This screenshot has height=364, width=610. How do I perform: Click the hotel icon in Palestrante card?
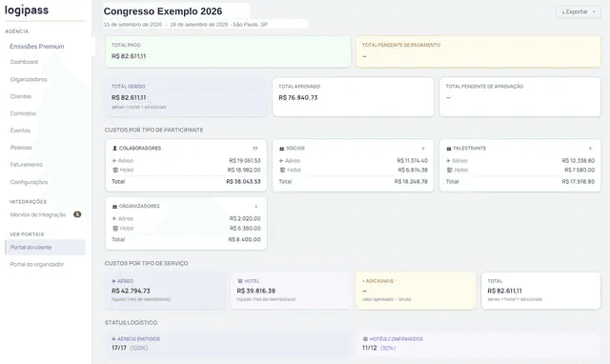pos(449,170)
